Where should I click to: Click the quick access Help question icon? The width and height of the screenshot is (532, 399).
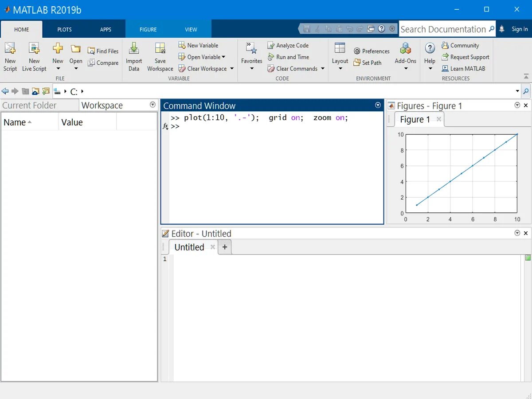point(381,29)
